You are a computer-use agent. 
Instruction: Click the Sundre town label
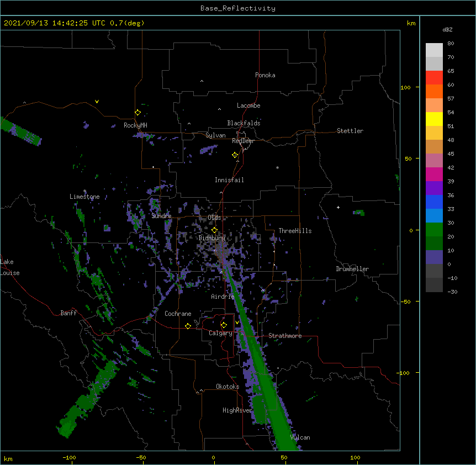pos(161,216)
